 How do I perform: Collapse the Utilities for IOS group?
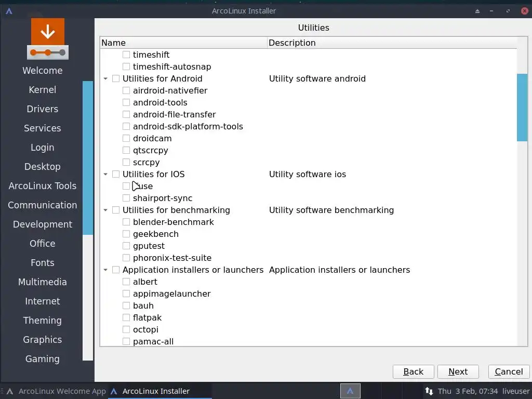(x=105, y=174)
